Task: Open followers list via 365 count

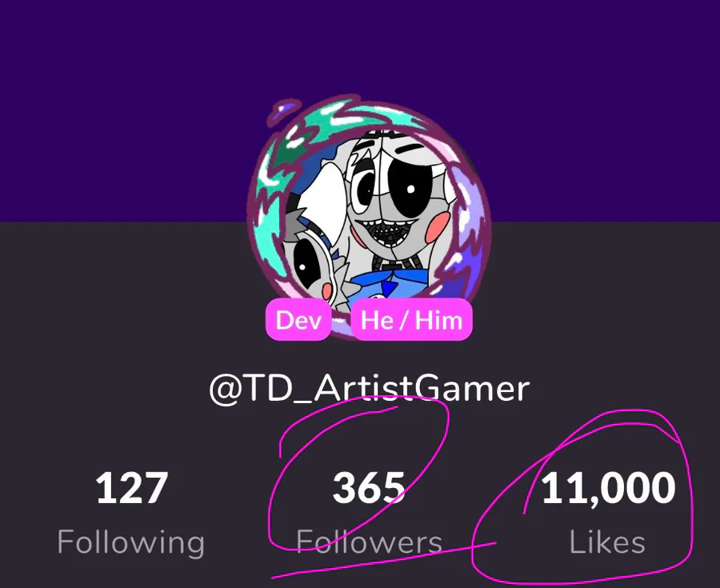Action: click(x=369, y=487)
